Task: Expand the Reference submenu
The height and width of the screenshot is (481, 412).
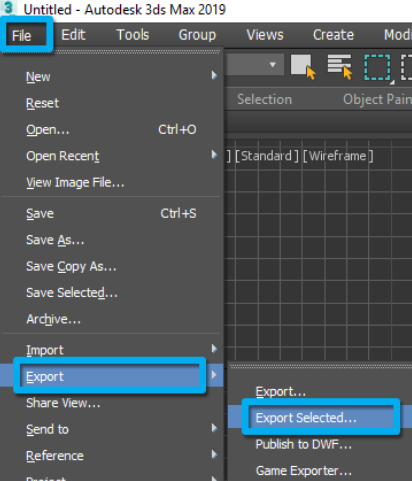Action: (111, 455)
